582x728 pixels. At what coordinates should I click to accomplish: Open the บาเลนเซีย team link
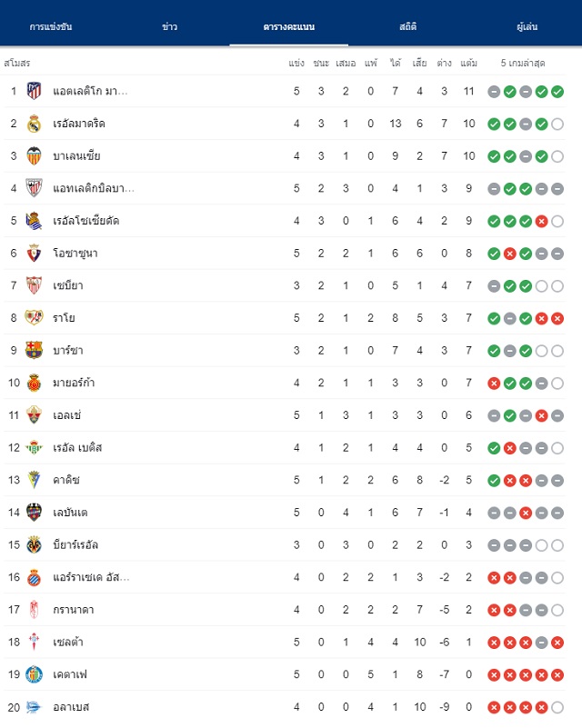pyautogui.click(x=76, y=156)
